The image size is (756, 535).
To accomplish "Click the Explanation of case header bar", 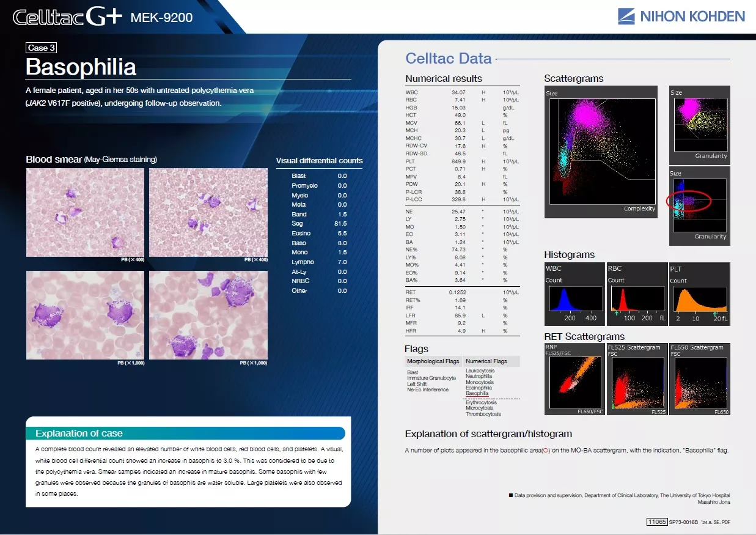I will 185,434.
